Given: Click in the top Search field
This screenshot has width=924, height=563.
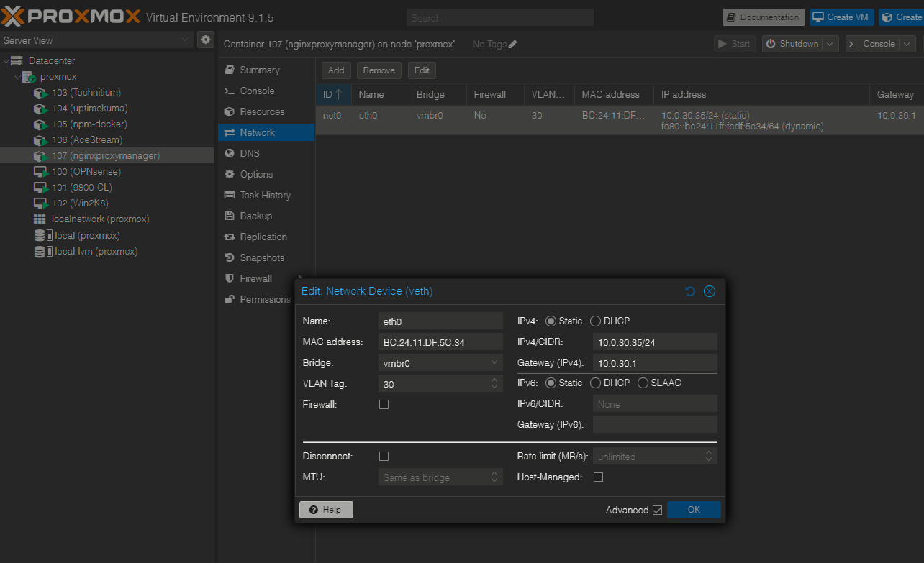Looking at the screenshot, I should (x=500, y=18).
